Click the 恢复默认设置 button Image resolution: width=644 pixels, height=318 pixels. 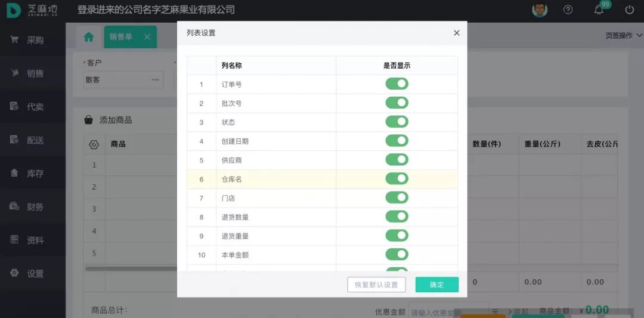click(x=376, y=285)
